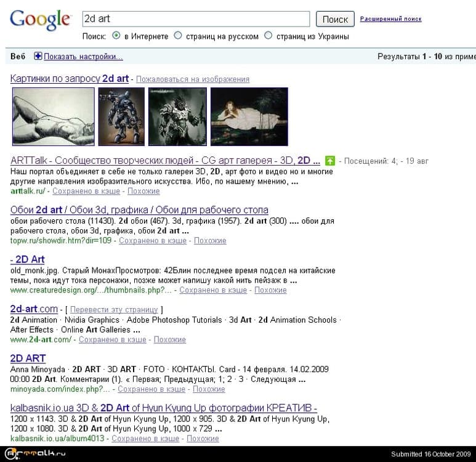Click 'Похожие' for minoyada.com result

(x=209, y=389)
